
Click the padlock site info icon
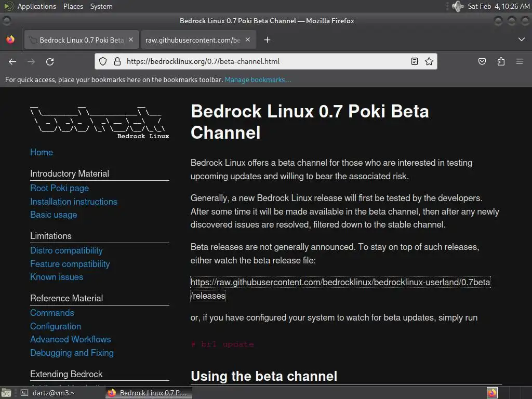click(x=117, y=61)
